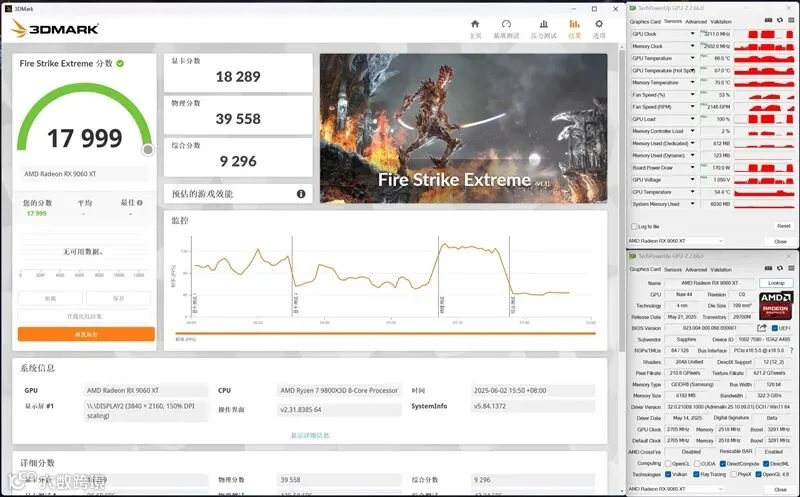
Task: Open the GPU selector dropdown in Sensors window
Action: 676,241
